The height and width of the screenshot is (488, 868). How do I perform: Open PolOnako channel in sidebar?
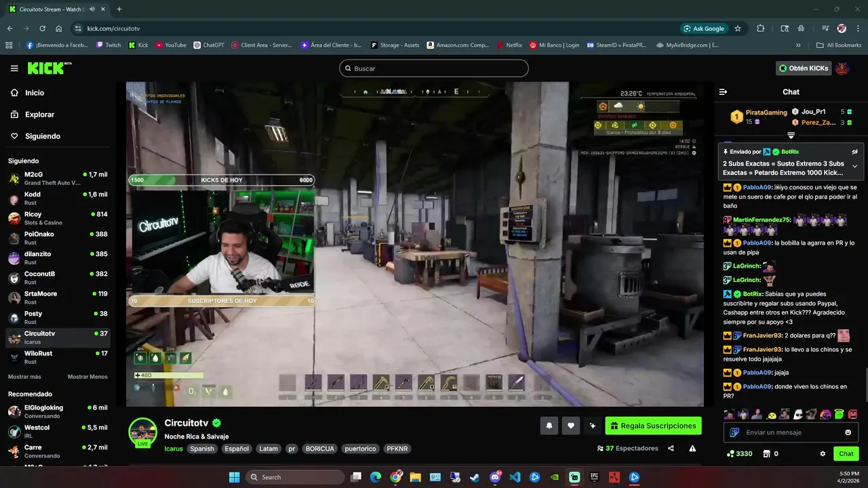[58, 238]
